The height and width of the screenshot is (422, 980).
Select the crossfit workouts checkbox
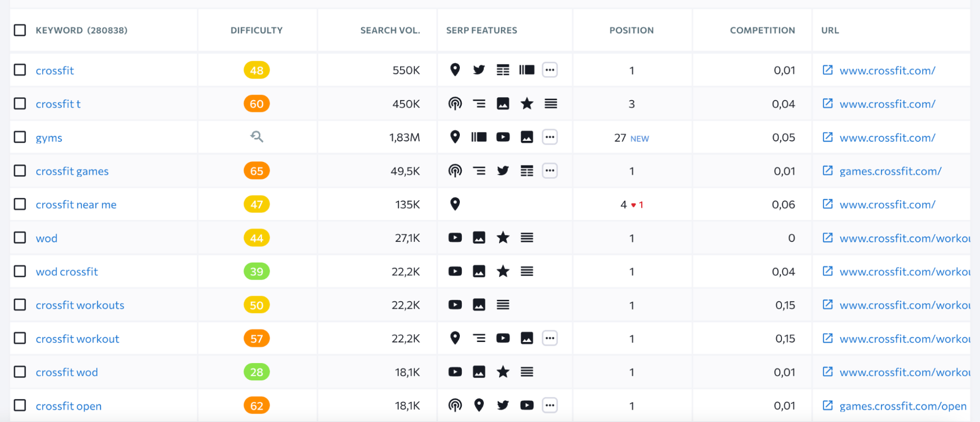tap(20, 305)
